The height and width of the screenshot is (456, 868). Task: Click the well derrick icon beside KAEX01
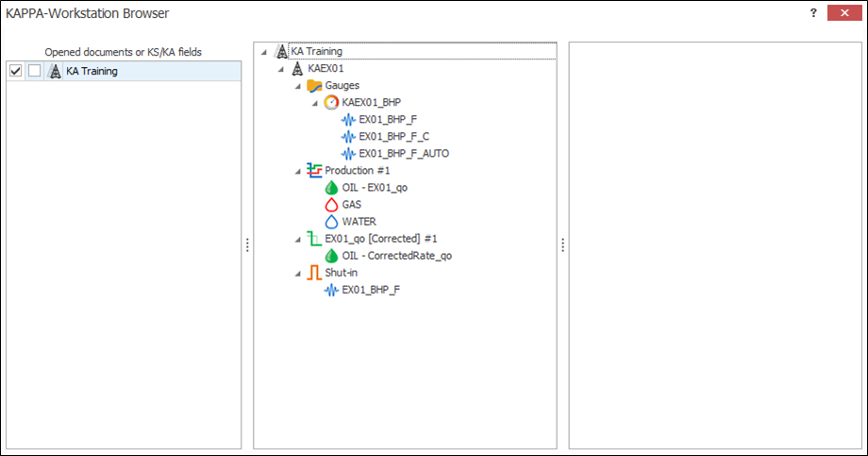pos(298,68)
